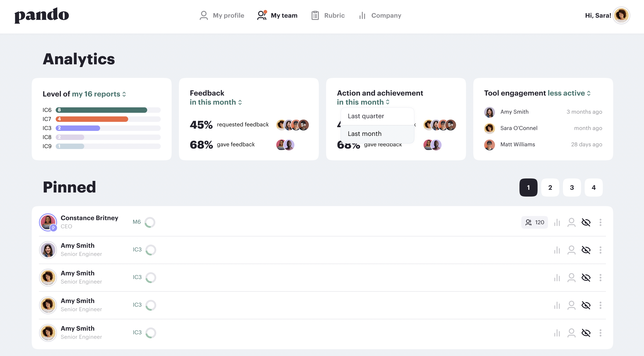Click the pando logo
This screenshot has width=644, height=356.
click(42, 15)
